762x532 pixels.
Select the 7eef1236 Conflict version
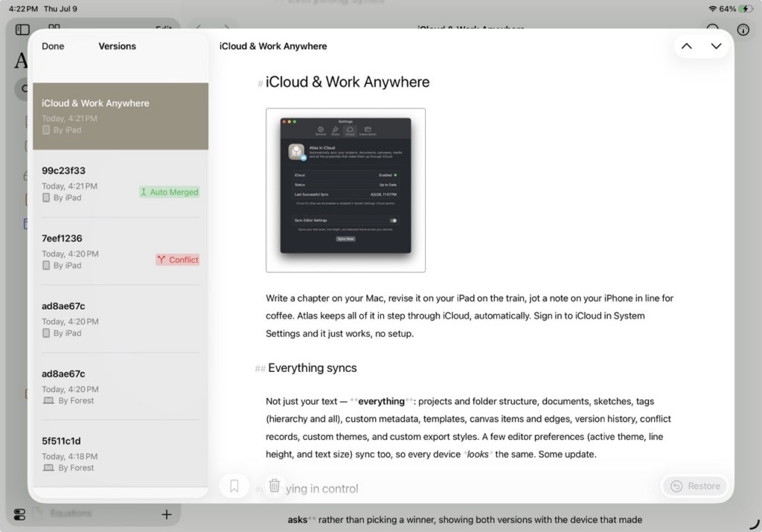click(x=121, y=251)
